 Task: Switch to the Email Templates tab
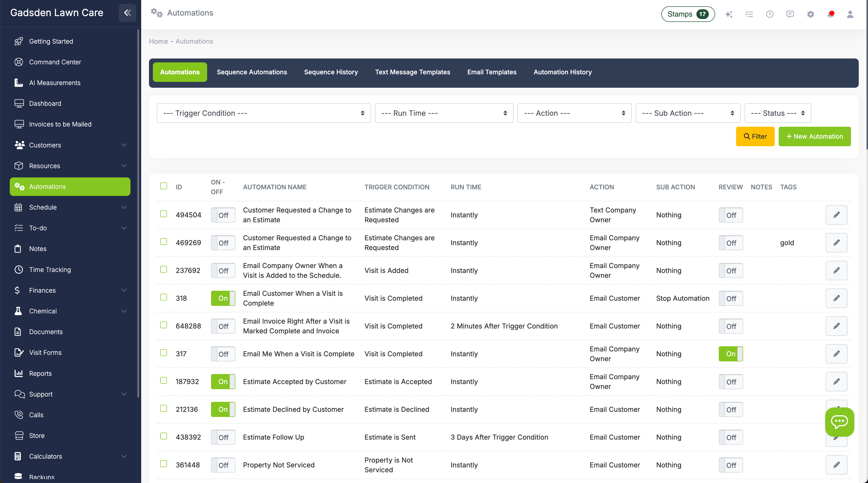[492, 72]
